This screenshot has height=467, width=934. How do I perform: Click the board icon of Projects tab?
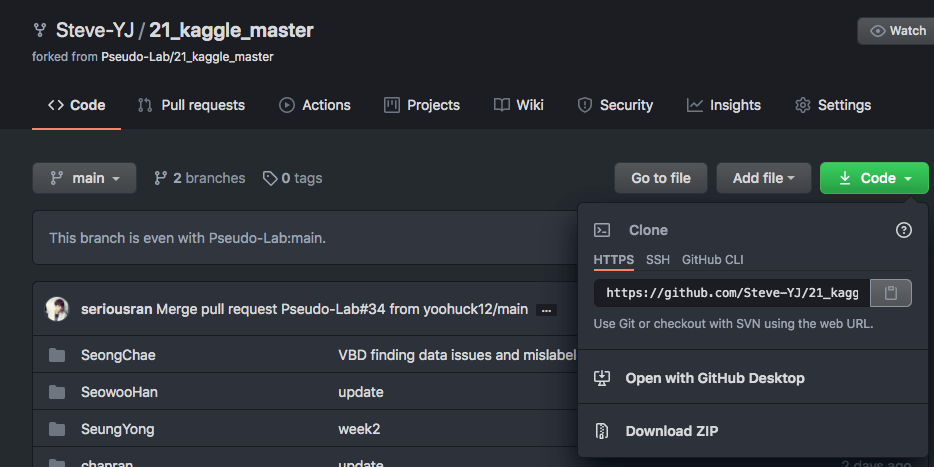(391, 105)
